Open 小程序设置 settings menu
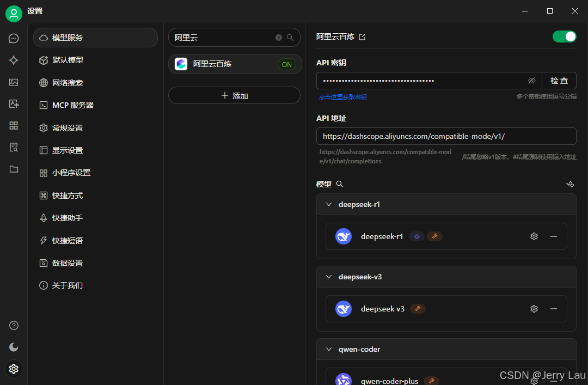Viewport: 588px width, 385px height. point(96,173)
